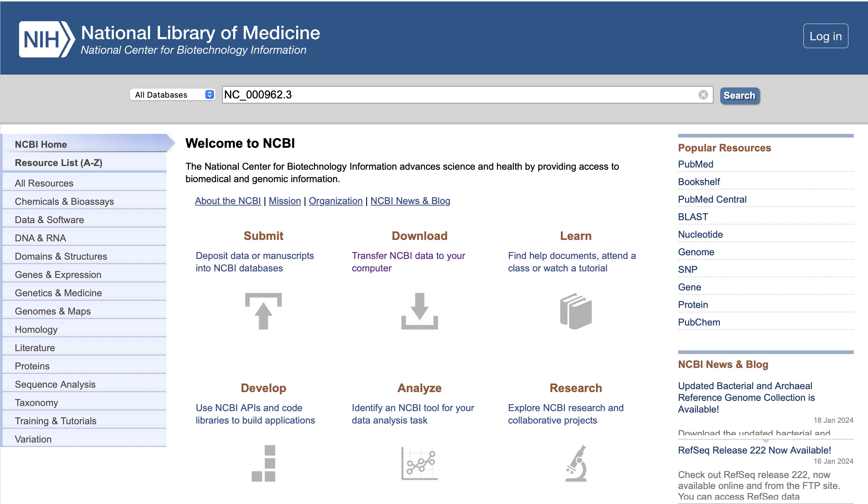Open the About the NCBI link
The width and height of the screenshot is (868, 504).
(x=228, y=201)
